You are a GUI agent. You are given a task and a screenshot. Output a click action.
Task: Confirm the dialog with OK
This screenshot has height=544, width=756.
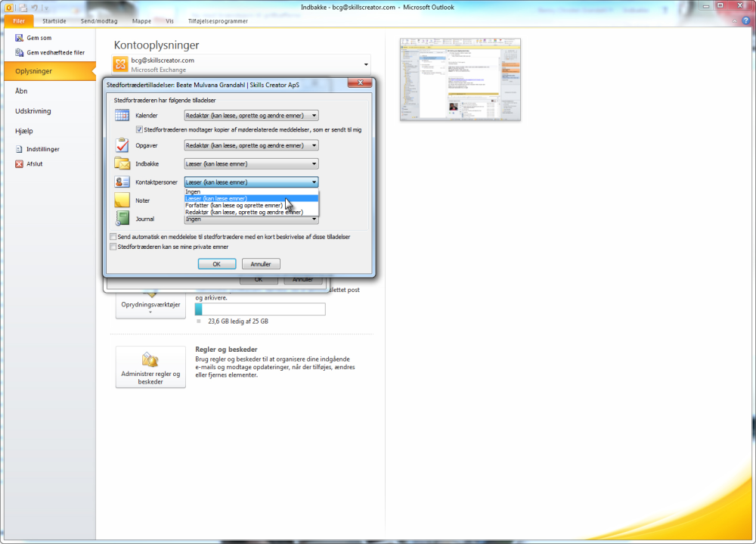tap(217, 264)
